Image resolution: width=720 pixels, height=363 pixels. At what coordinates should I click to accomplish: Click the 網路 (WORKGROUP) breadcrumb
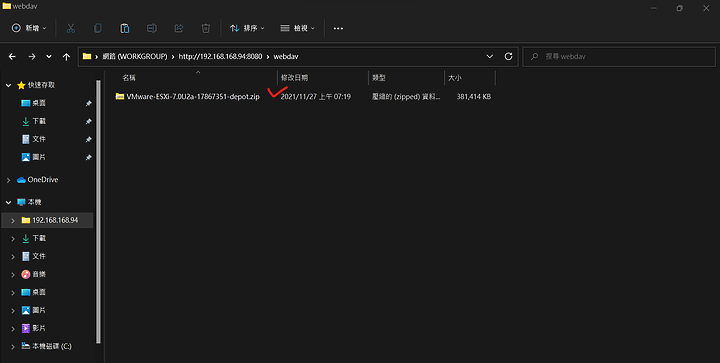pyautogui.click(x=135, y=56)
